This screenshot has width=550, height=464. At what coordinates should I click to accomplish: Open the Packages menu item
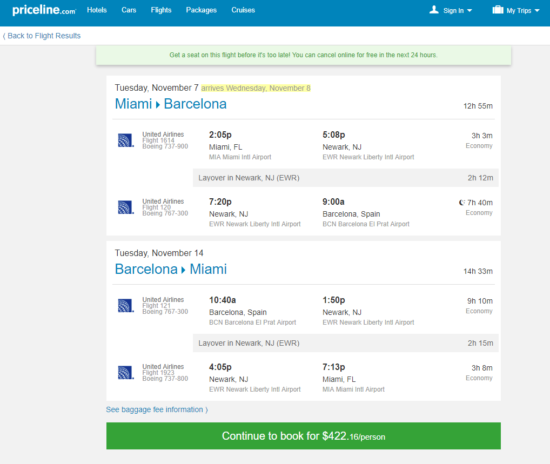point(201,10)
